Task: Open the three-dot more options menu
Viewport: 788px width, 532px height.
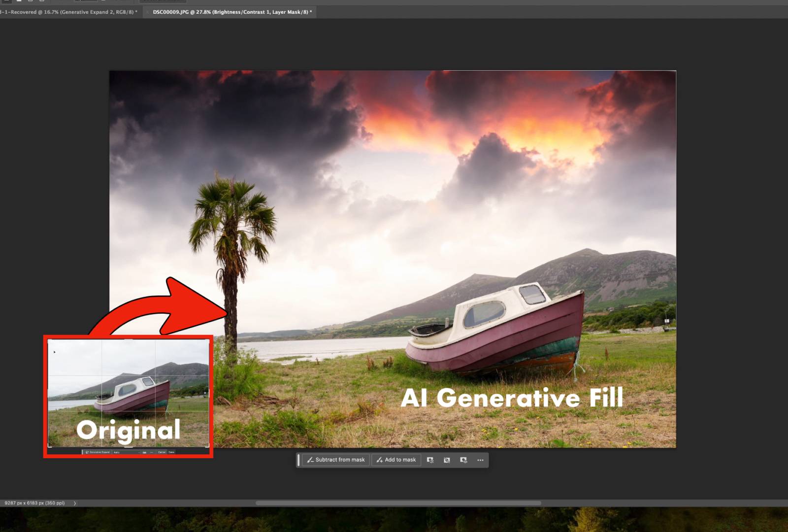Action: point(480,460)
